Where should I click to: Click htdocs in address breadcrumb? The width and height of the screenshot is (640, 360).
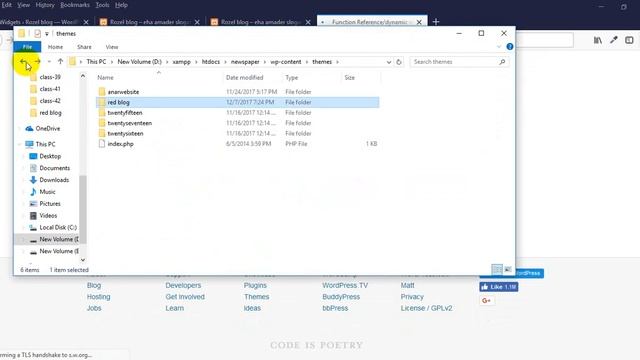(x=211, y=62)
